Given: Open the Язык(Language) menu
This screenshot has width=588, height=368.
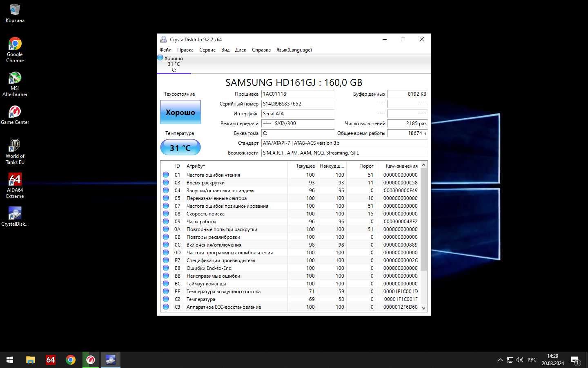Looking at the screenshot, I should point(294,50).
